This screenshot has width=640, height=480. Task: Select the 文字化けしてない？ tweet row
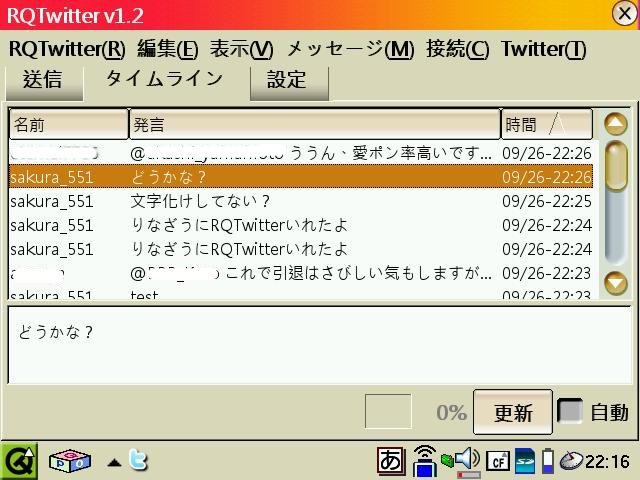[x=300, y=201]
